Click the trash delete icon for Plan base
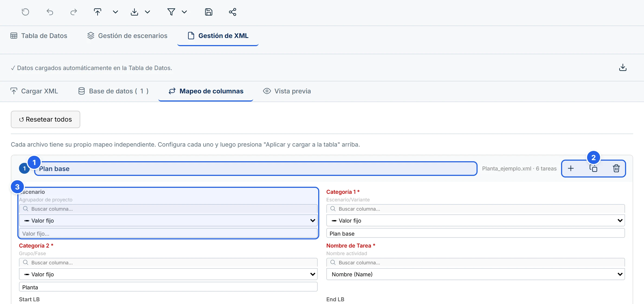The width and height of the screenshot is (644, 304). click(616, 168)
